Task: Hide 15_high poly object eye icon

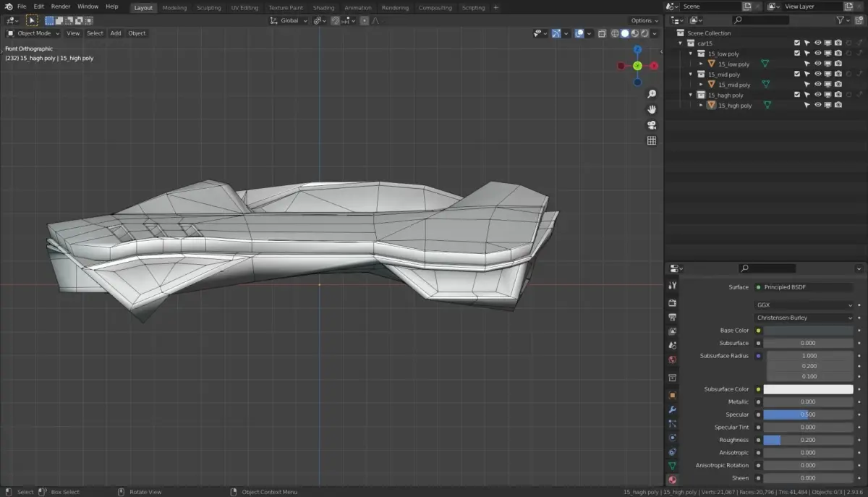Action: click(818, 106)
